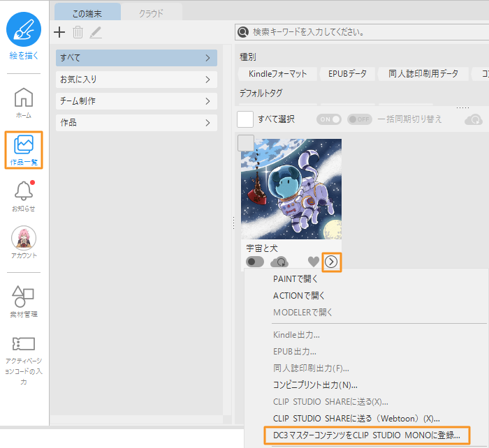489x448 pixels.
Task: Open 宇宙と犬 arrow menu button
Action: coord(331,262)
